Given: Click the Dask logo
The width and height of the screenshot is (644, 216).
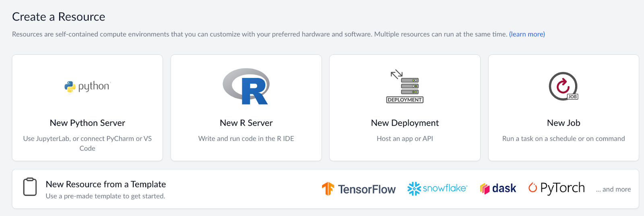Looking at the screenshot, I should (x=498, y=188).
